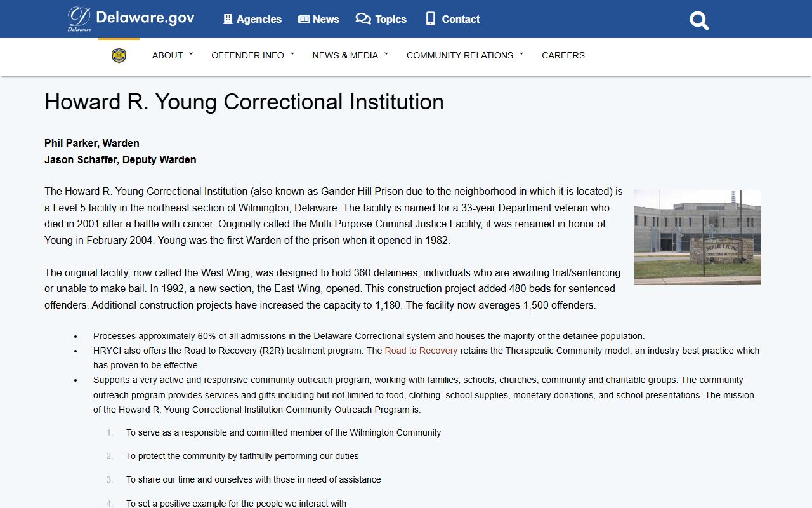The width and height of the screenshot is (812, 508).
Task: Click the chevron next to NEWS & MEDIA
Action: tap(386, 54)
